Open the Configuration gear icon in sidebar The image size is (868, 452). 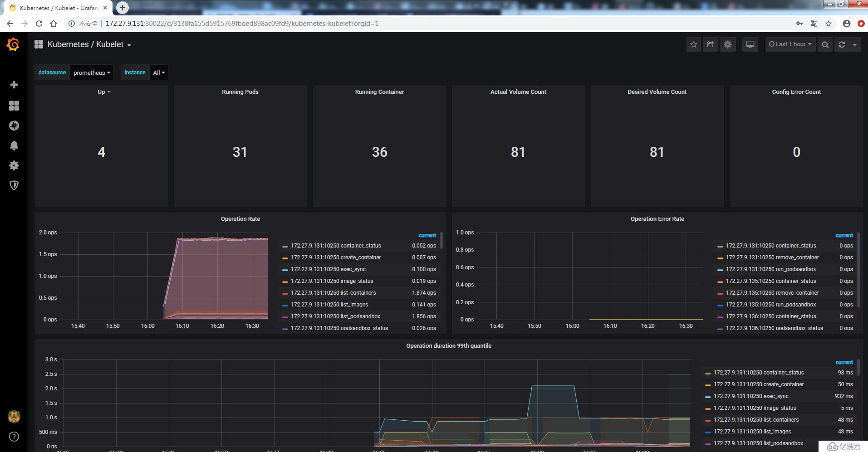pos(14,165)
